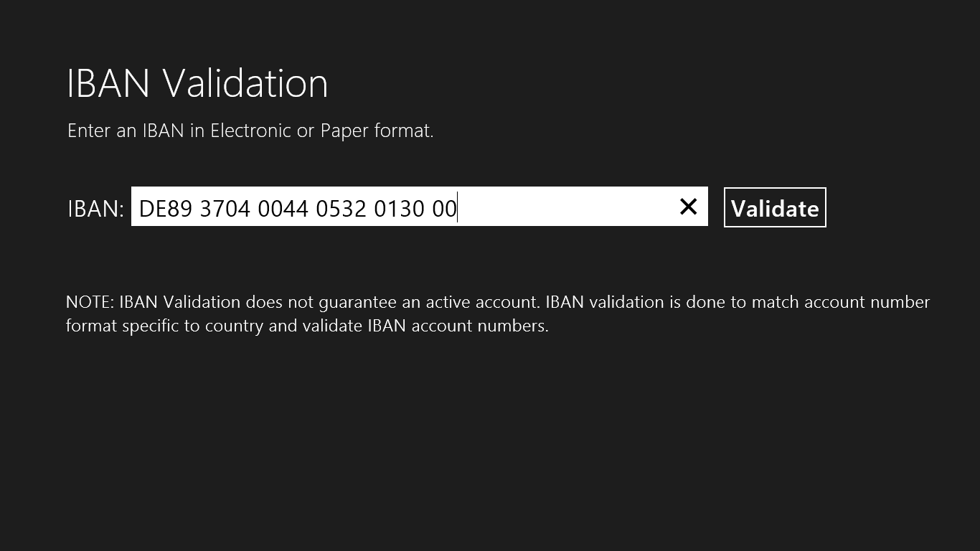This screenshot has height=551, width=980.
Task: Click the word Paper in the subtitle
Action: 344,131
